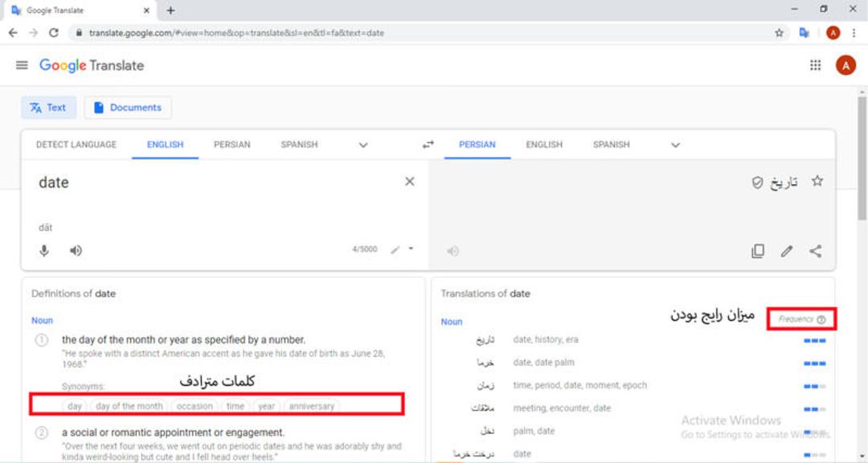Select Spanish as target language
This screenshot has height=463, width=868.
[611, 145]
